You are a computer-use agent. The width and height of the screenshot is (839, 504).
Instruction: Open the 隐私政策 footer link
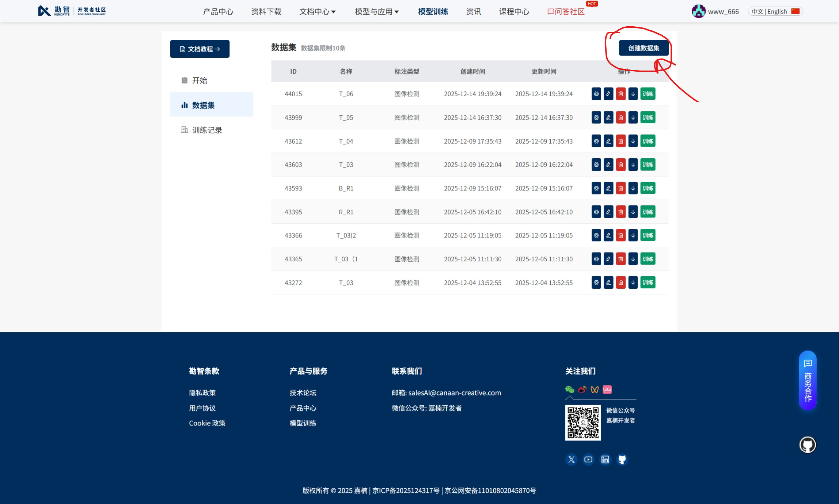[202, 393]
